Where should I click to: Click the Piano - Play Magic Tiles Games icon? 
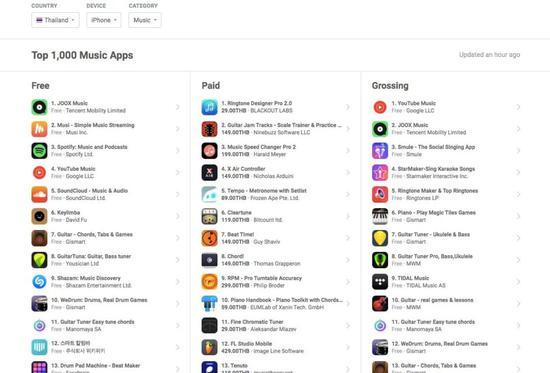pos(380,216)
